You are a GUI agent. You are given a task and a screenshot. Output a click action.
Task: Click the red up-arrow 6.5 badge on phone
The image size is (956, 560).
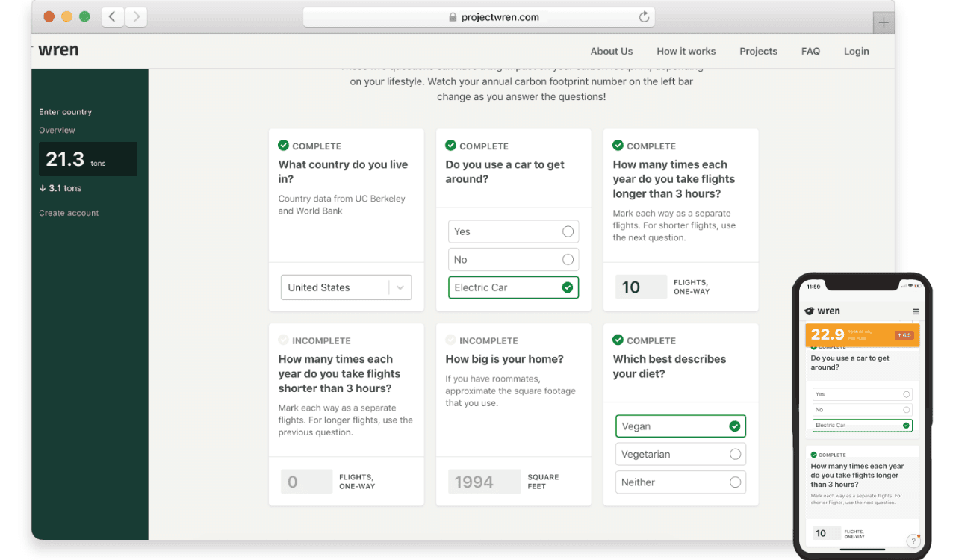point(904,335)
